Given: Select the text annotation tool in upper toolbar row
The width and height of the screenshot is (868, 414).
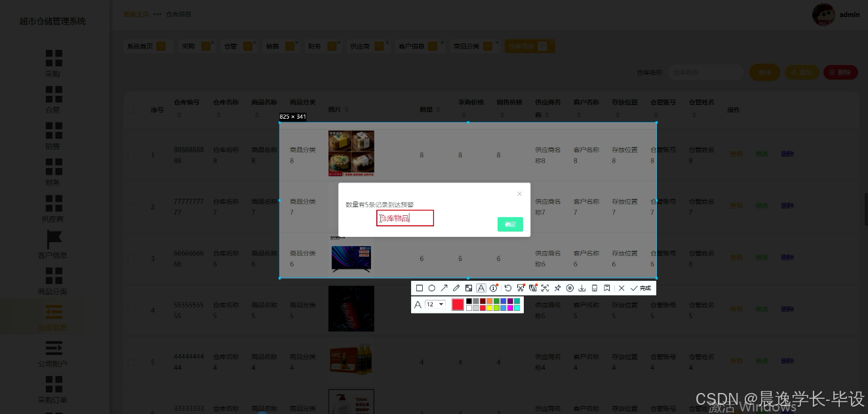Looking at the screenshot, I should point(481,288).
